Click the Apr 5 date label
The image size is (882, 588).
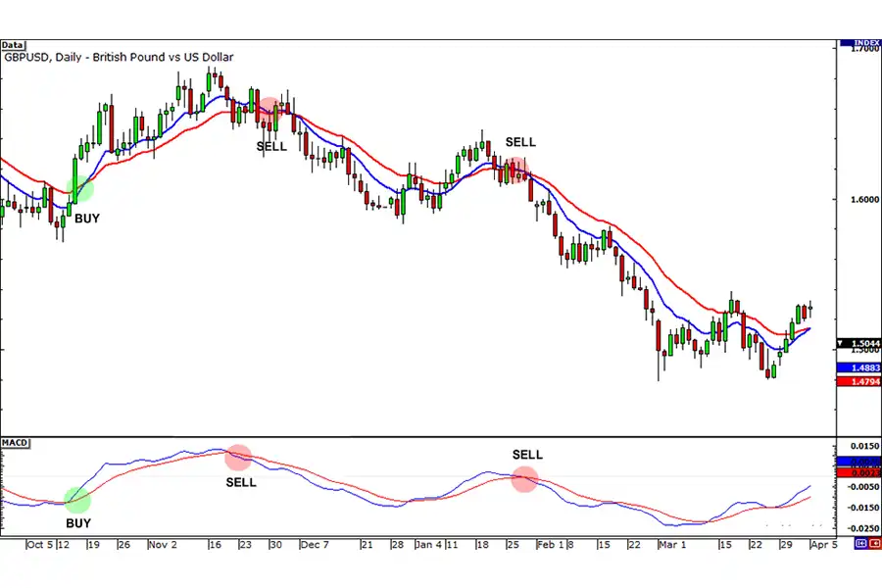click(x=824, y=545)
